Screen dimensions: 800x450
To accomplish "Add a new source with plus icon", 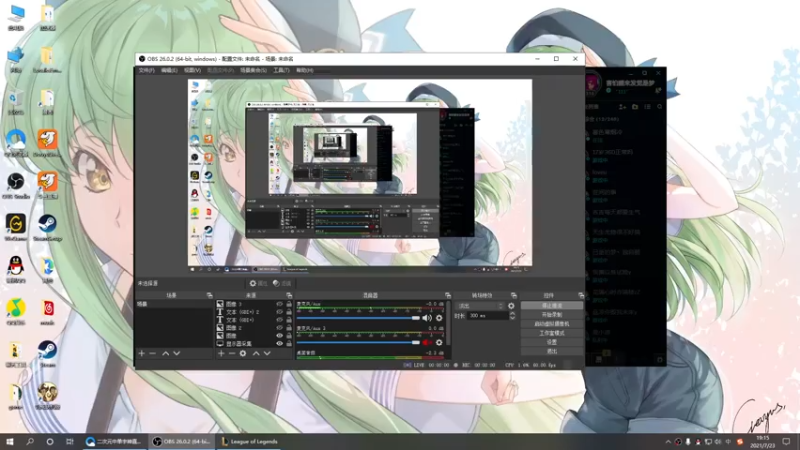I will (221, 353).
